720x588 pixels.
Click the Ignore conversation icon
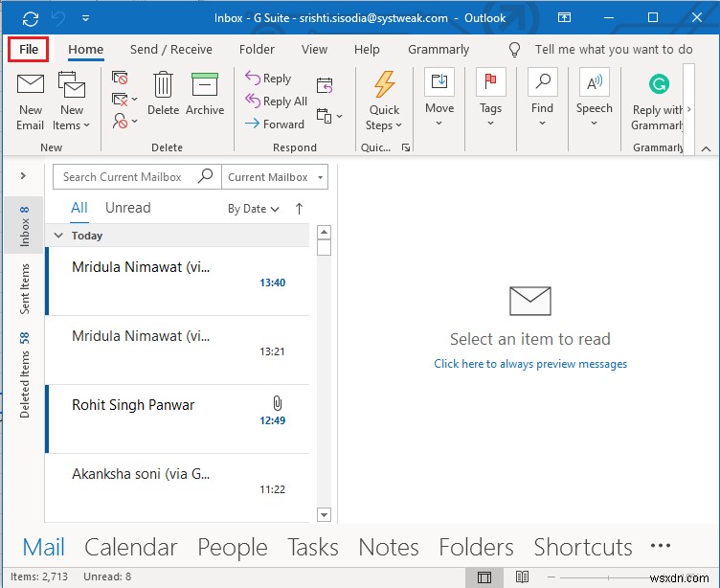pos(120,78)
